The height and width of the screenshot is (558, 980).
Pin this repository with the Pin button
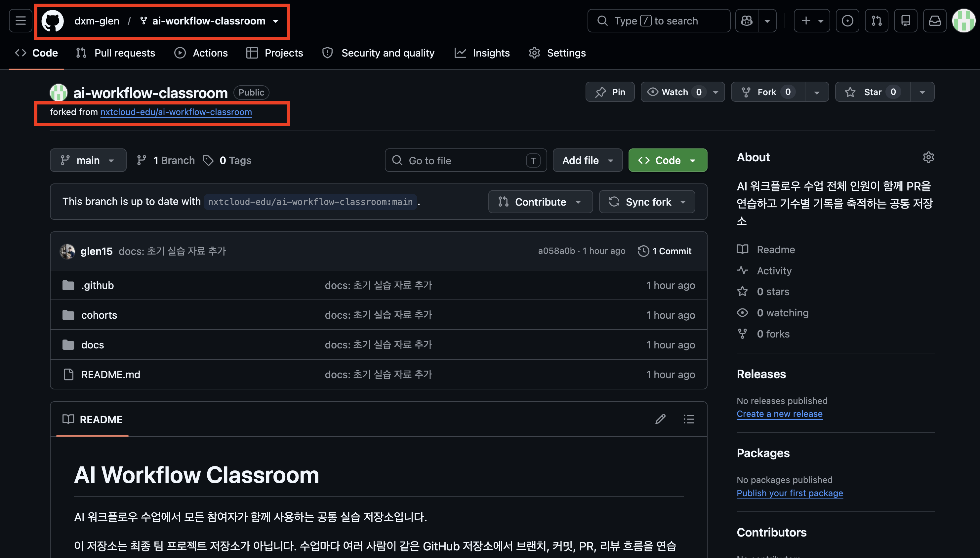pyautogui.click(x=610, y=92)
